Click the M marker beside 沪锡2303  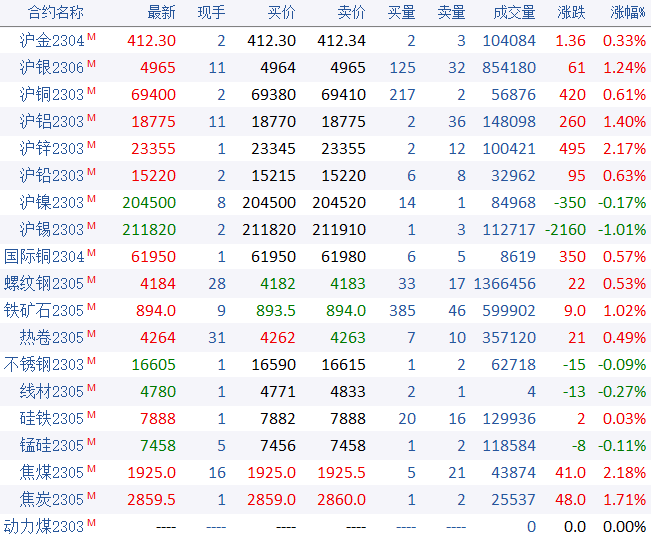click(92, 225)
